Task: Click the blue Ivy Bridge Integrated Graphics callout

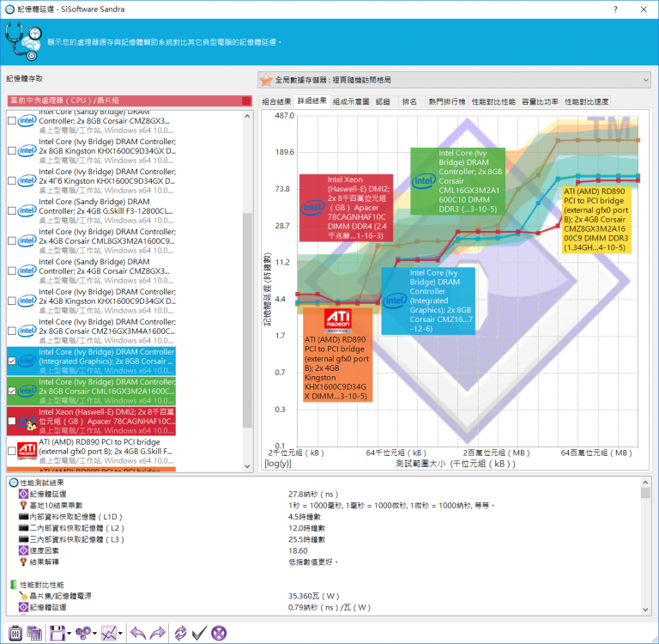Action: pos(428,301)
